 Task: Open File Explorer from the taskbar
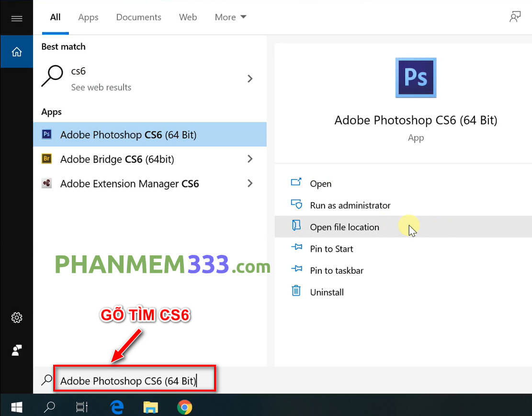click(151, 407)
